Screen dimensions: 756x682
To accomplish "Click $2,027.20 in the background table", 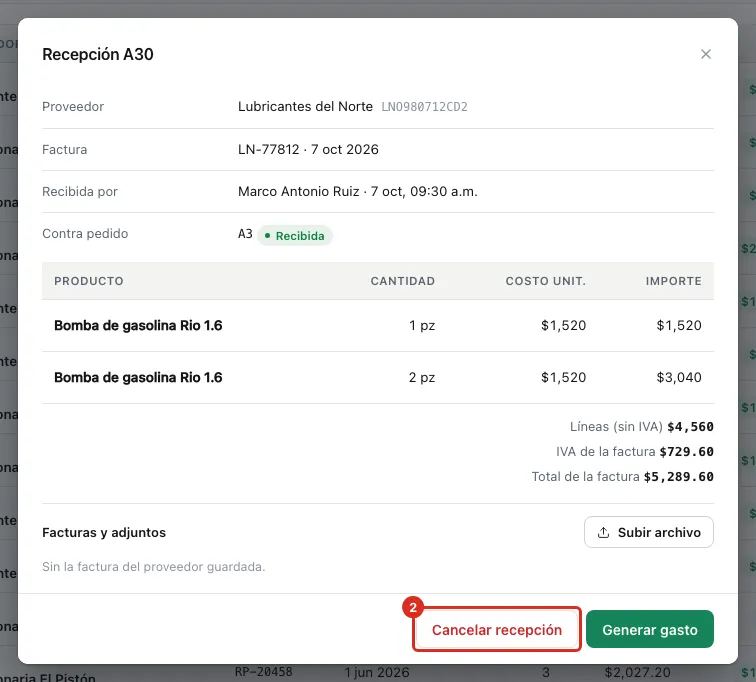I will coord(637,672).
